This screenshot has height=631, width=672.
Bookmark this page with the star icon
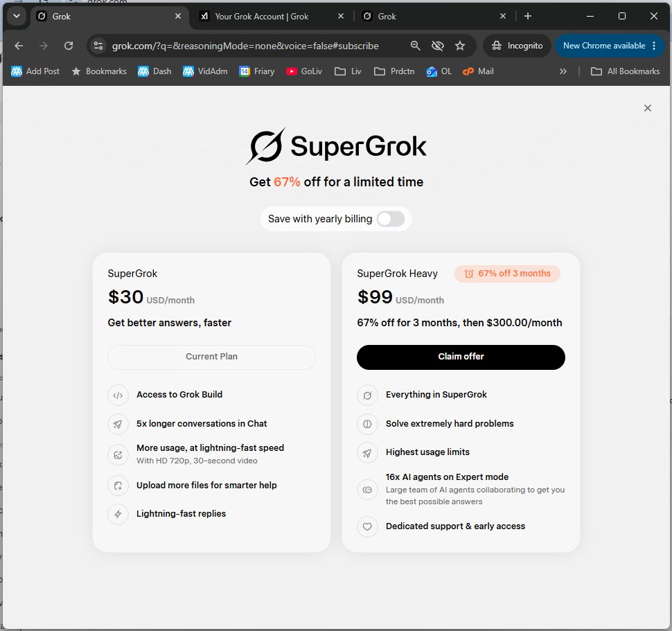click(x=460, y=46)
